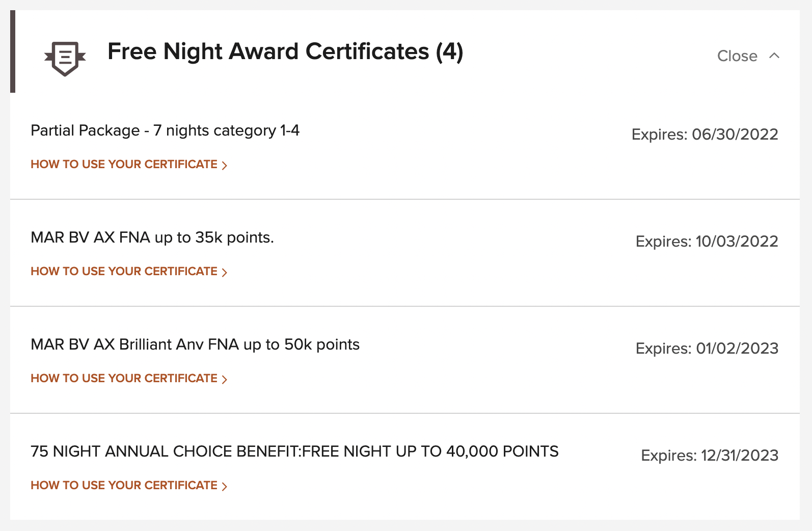812x531 pixels.
Task: Click the Free Night Award Certificates heading
Action: [285, 52]
